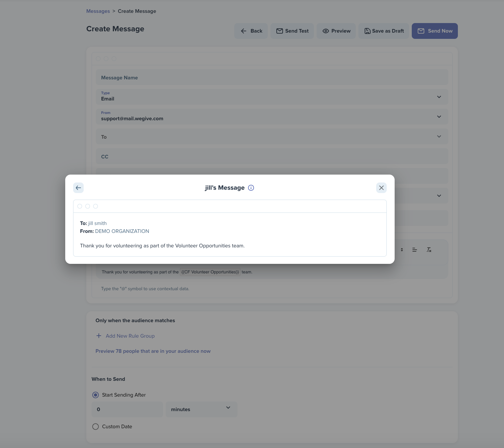Open the Preview button with eye icon
Image resolution: width=504 pixels, height=448 pixels.
(x=336, y=31)
